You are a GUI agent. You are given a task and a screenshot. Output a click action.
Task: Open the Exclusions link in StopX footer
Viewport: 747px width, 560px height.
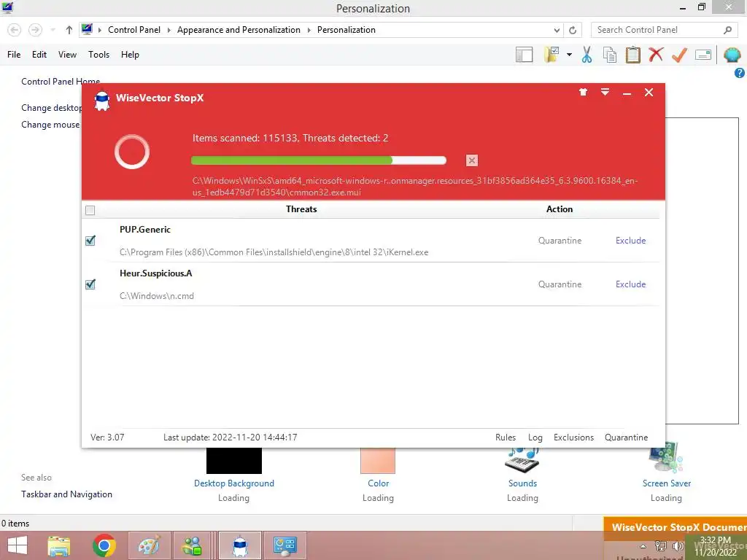point(573,437)
